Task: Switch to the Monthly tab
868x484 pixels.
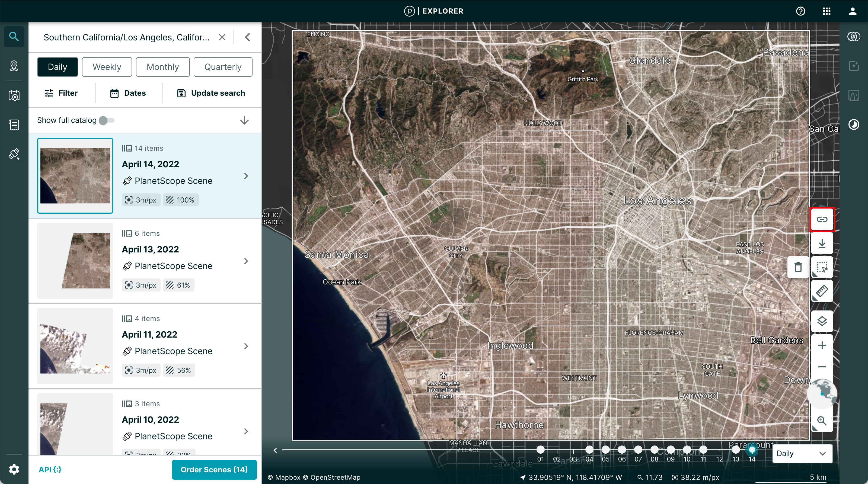Action: pyautogui.click(x=163, y=67)
